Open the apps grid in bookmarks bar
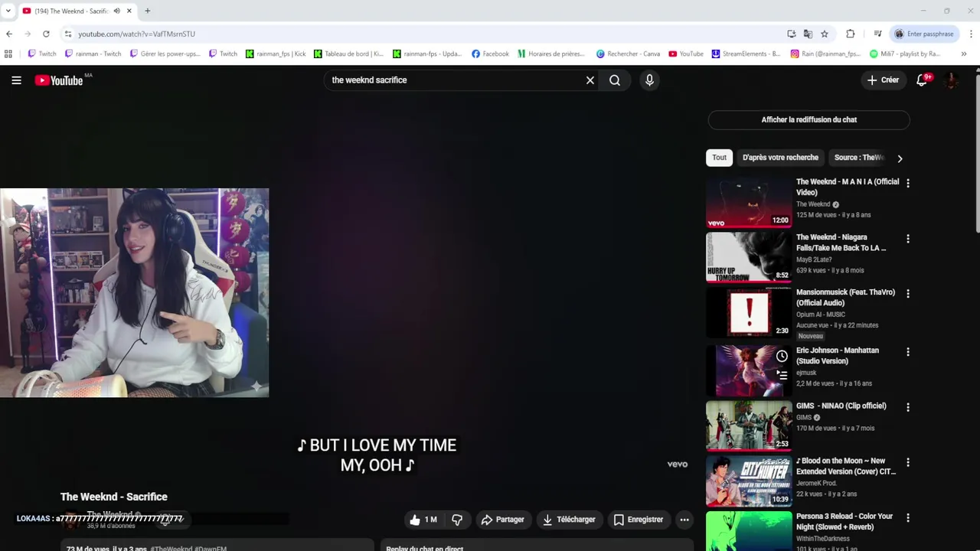 pos(8,54)
